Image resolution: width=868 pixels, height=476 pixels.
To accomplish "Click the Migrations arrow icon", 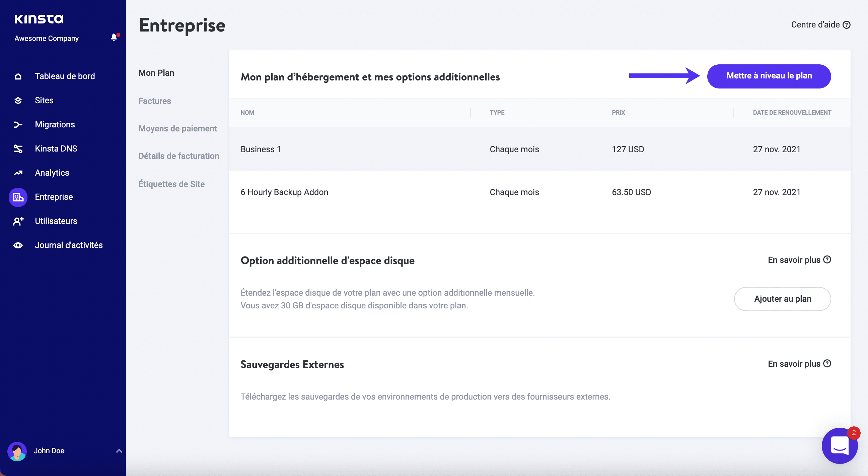I will 18,125.
